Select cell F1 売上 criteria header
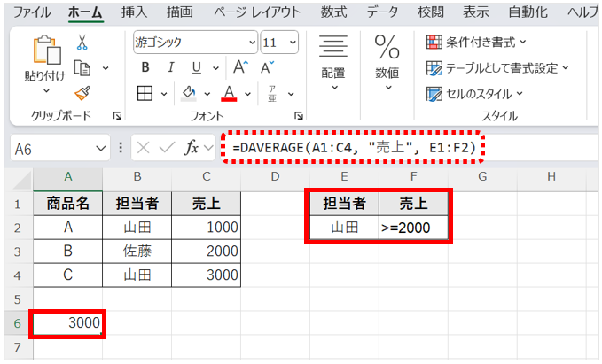602x364 pixels. coord(413,204)
